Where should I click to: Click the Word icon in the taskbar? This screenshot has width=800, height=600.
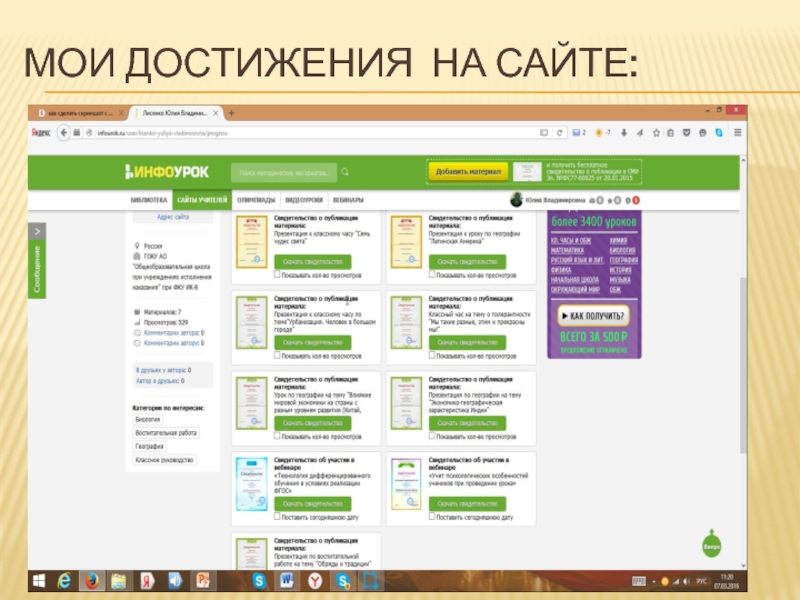(x=285, y=580)
